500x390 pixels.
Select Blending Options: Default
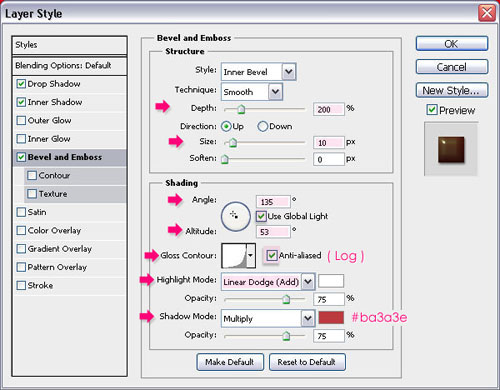(69, 66)
